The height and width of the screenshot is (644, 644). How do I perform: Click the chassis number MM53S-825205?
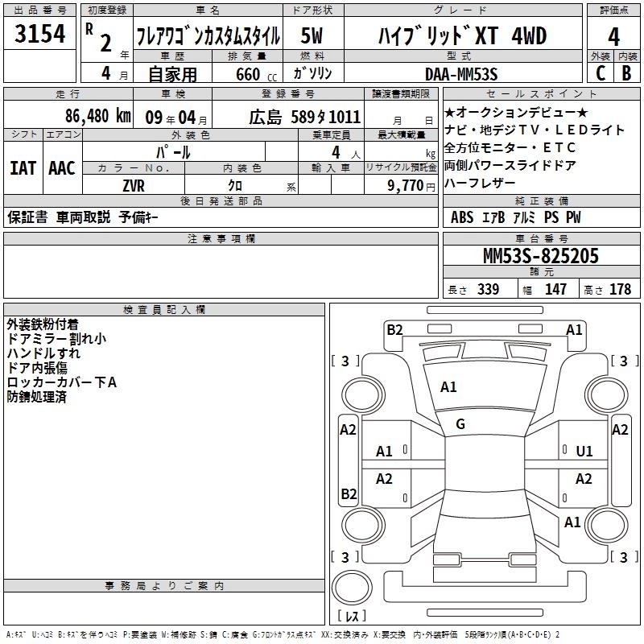point(540,256)
